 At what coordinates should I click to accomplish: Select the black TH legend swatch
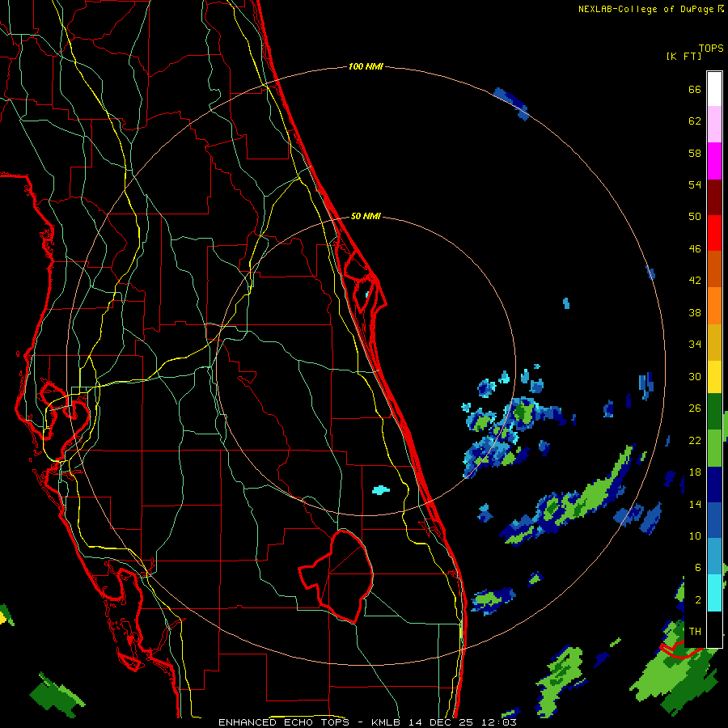tap(714, 629)
